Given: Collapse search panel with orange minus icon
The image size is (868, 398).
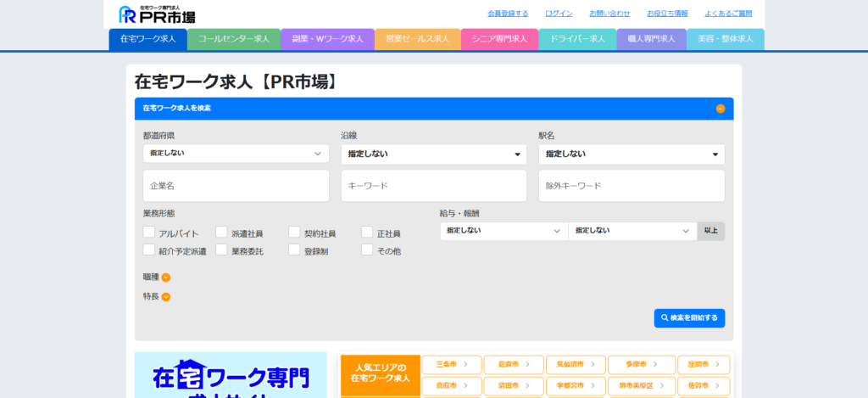Looking at the screenshot, I should [721, 109].
